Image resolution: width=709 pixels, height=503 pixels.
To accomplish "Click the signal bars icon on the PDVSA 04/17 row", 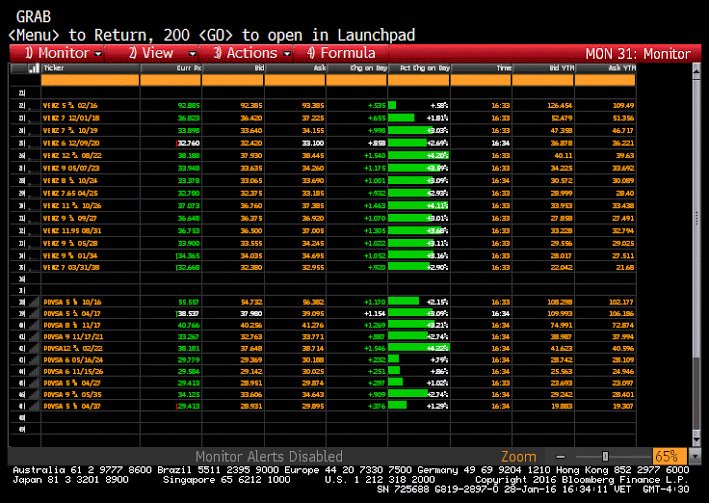I will pyautogui.click(x=34, y=313).
